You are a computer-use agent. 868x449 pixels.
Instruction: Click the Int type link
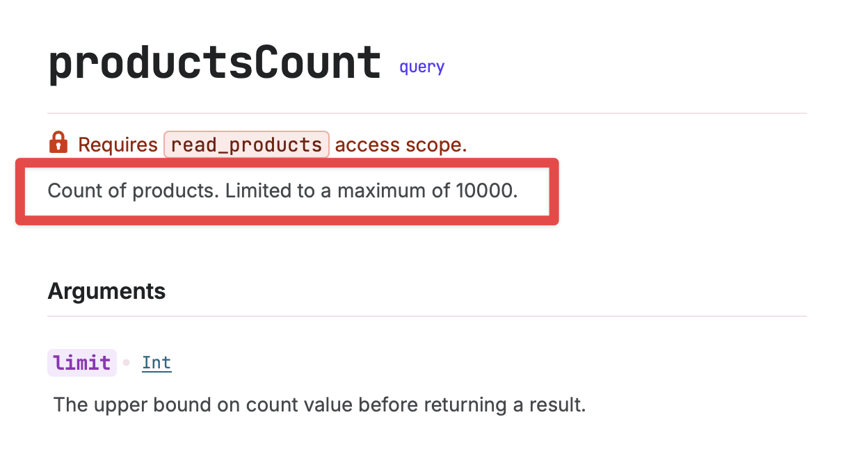[x=156, y=363]
